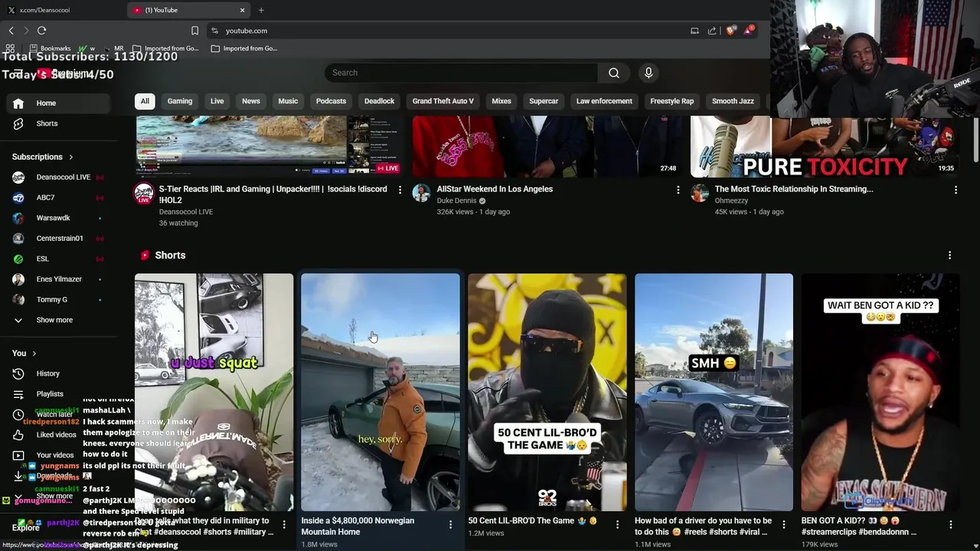980x551 pixels.
Task: Expand the You section chevron
Action: point(34,354)
